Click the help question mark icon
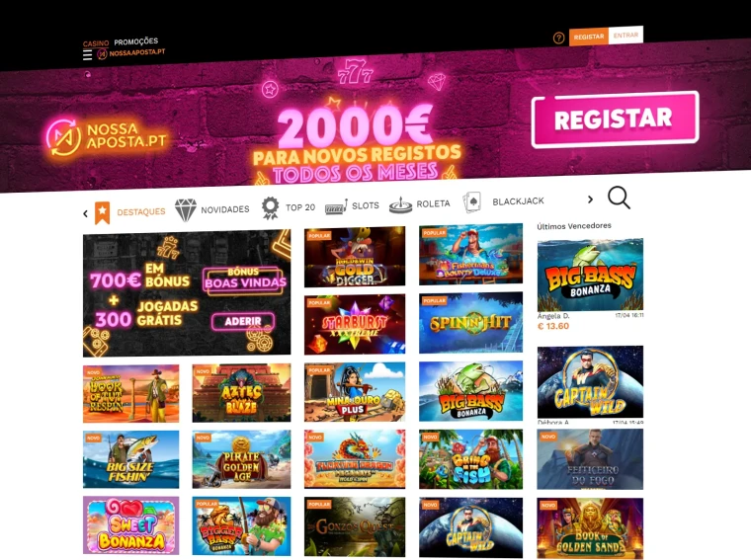Viewport: 751px width, 560px height. coord(558,38)
